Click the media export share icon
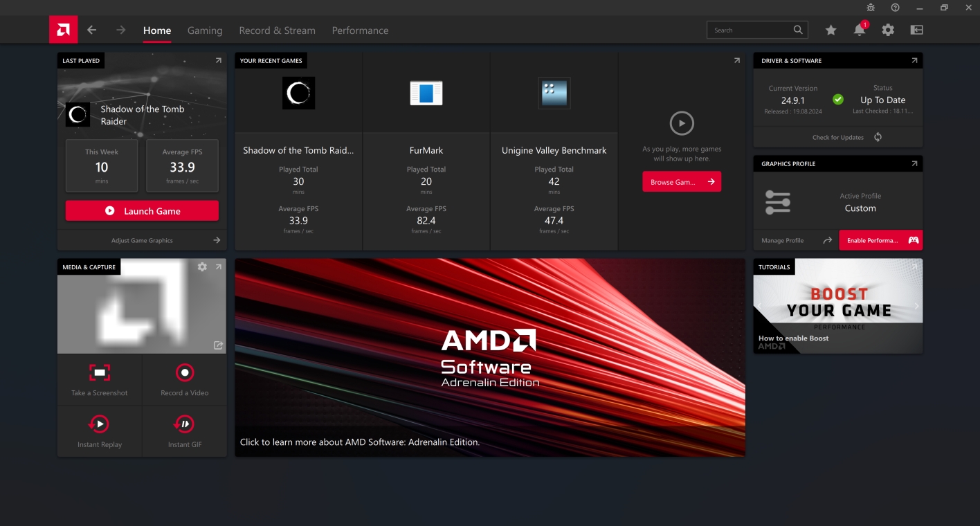 point(218,345)
